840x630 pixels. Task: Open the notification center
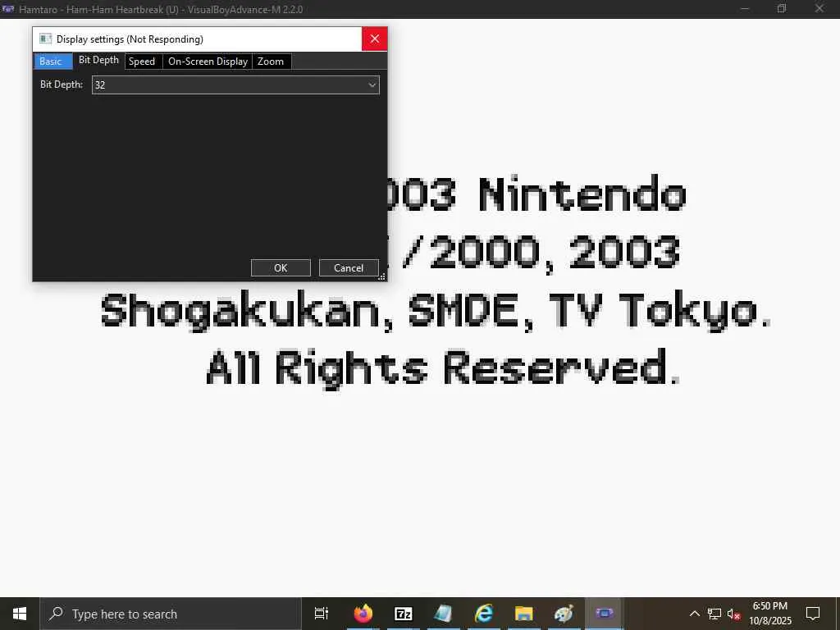[813, 614]
